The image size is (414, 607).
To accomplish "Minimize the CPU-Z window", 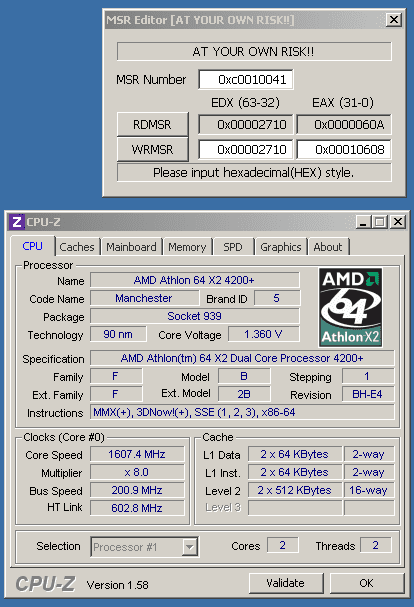I will click(x=363, y=222).
